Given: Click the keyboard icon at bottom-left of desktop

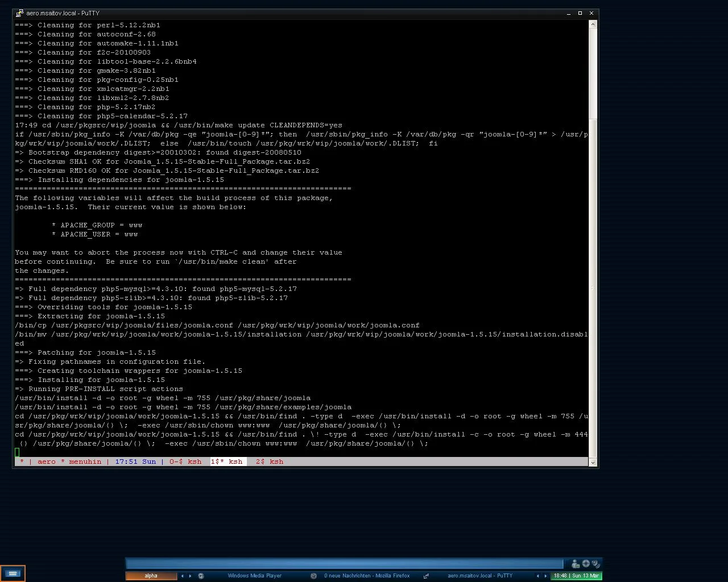Looking at the screenshot, I should (x=13, y=573).
